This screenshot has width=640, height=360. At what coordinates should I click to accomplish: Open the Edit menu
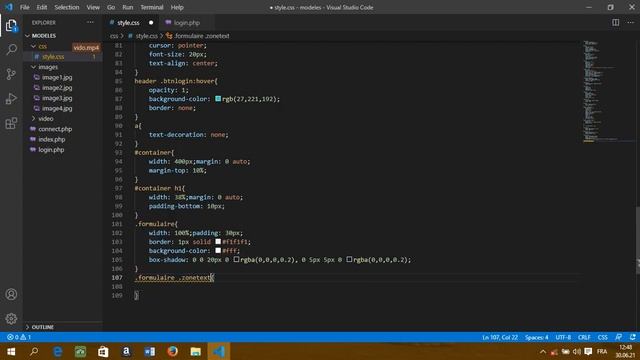tap(42, 7)
